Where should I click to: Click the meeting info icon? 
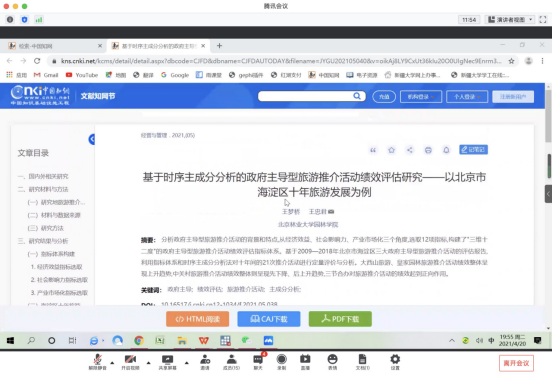click(10, 20)
